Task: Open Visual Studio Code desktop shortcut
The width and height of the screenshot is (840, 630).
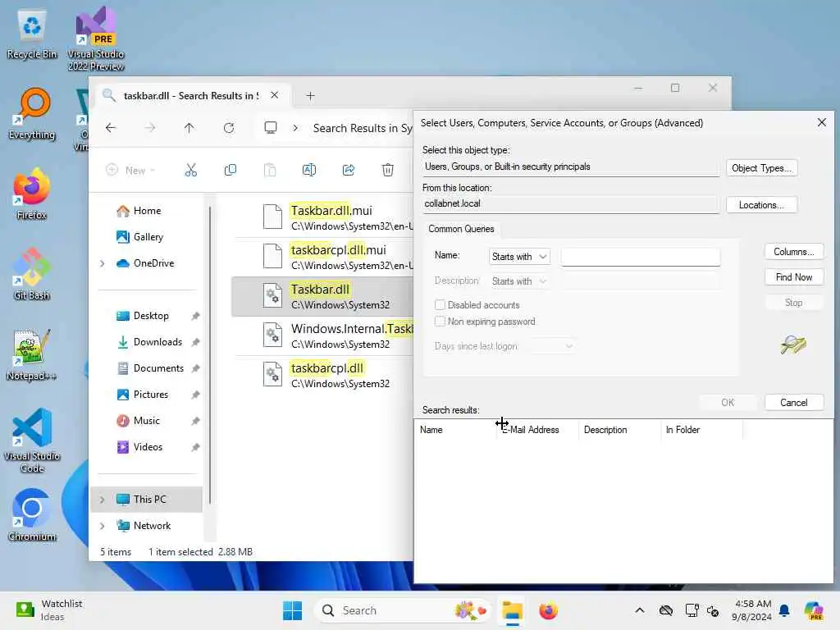Action: pyautogui.click(x=32, y=441)
